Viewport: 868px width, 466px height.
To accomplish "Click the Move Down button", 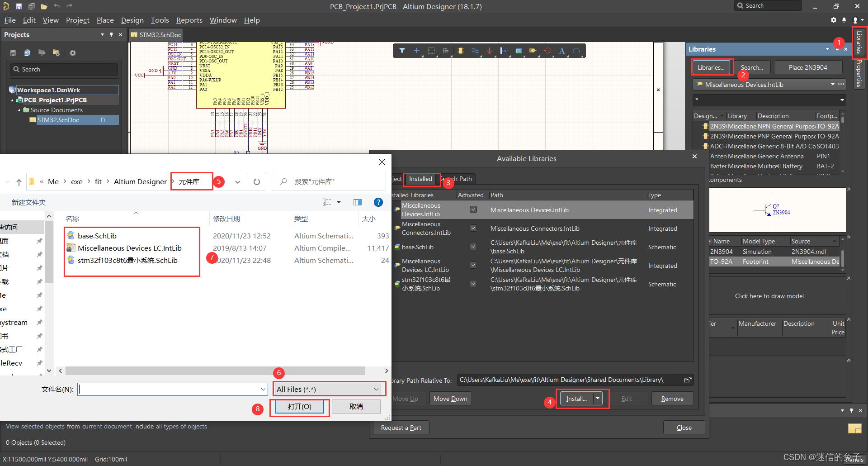I will 450,399.
